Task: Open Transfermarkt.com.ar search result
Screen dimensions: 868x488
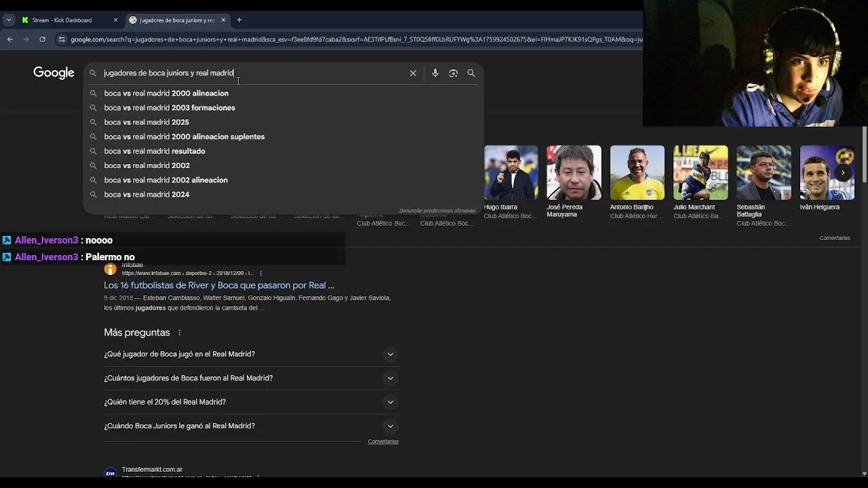Action: click(152, 469)
